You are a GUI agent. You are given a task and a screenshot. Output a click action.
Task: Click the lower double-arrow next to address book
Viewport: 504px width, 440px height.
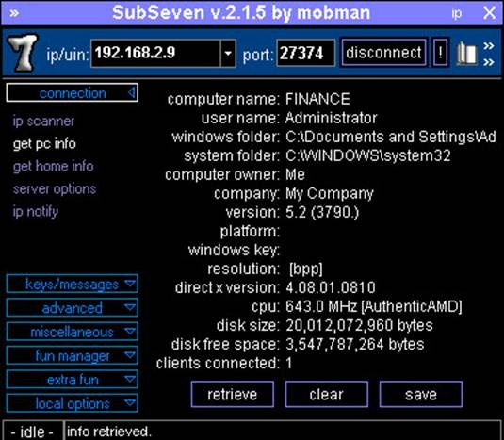pos(489,61)
